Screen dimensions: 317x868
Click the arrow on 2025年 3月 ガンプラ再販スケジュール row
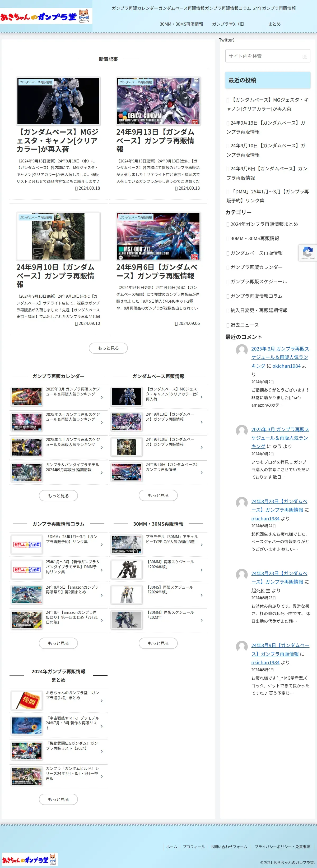click(x=102, y=397)
